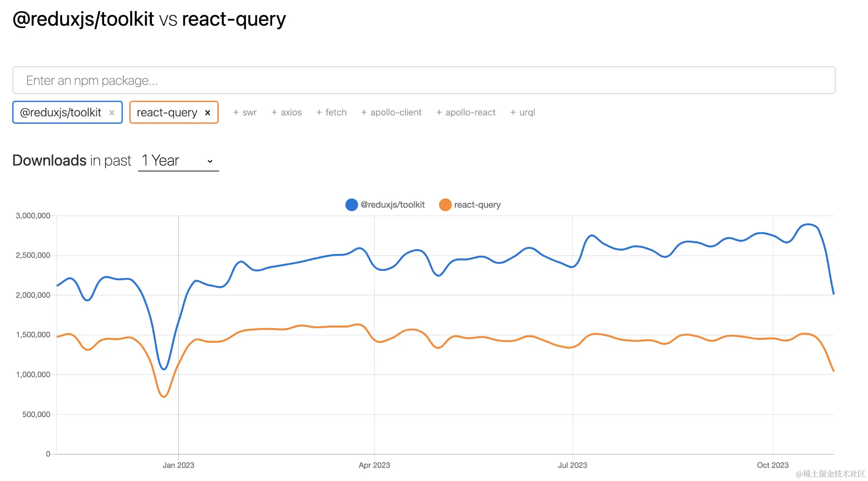Add swr to the comparison
Viewport: 868px width, 481px height.
tap(245, 112)
